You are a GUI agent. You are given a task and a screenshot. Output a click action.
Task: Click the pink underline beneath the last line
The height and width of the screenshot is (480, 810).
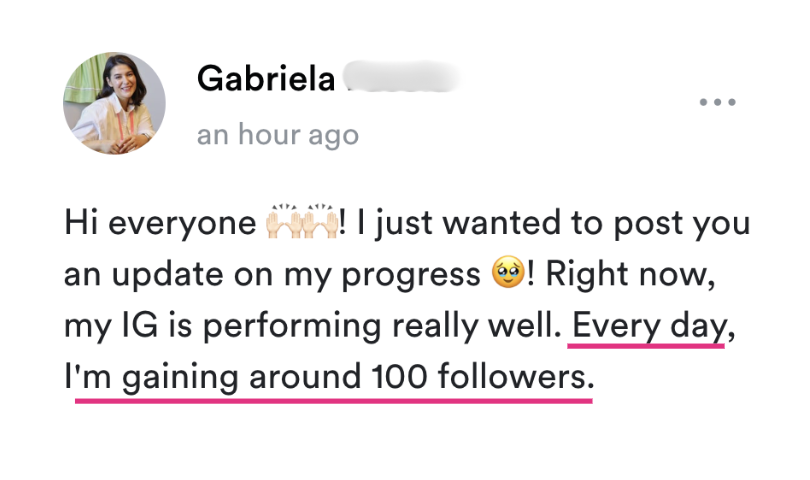(x=334, y=400)
